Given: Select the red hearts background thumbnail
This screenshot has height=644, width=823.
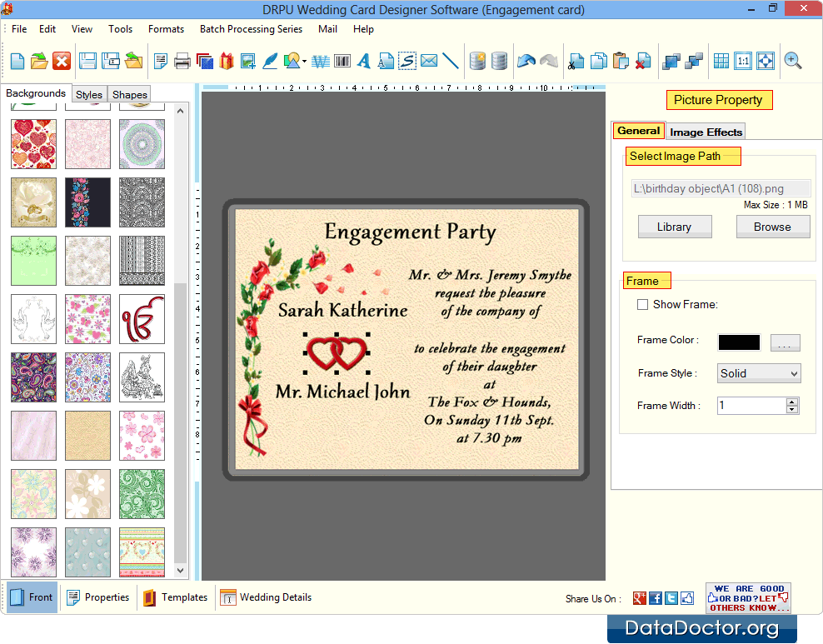Looking at the screenshot, I should 33,144.
